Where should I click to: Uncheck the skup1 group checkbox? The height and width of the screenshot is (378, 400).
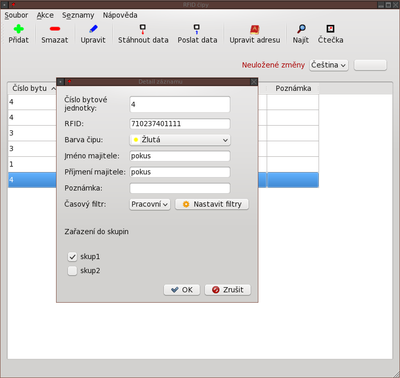72,257
